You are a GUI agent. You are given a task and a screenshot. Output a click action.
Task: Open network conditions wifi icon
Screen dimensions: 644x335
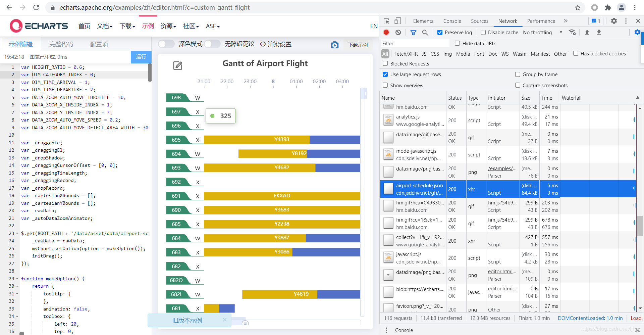click(572, 32)
